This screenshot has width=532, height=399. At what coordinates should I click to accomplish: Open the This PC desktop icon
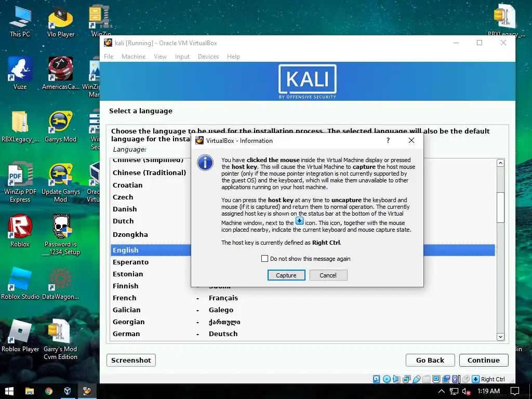20,21
